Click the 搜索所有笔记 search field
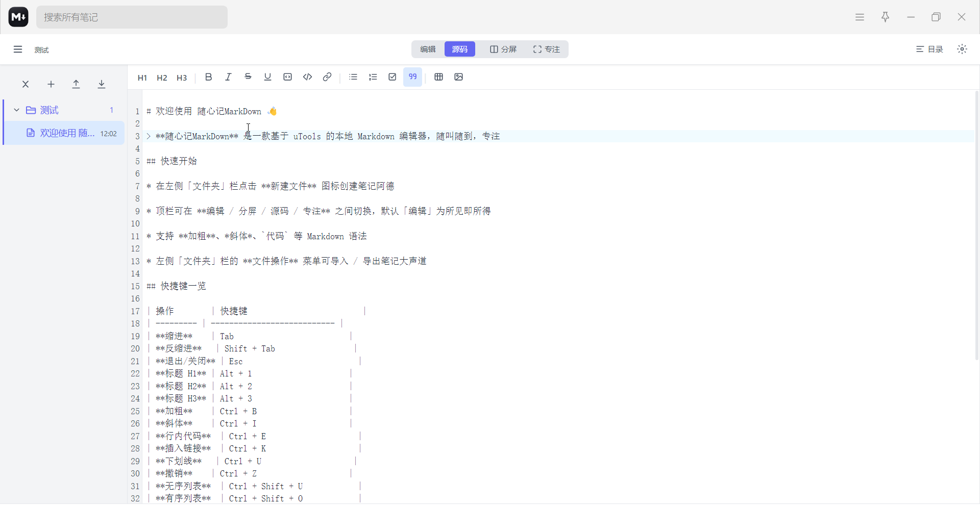Screen dimensions: 980x505 coord(132,17)
